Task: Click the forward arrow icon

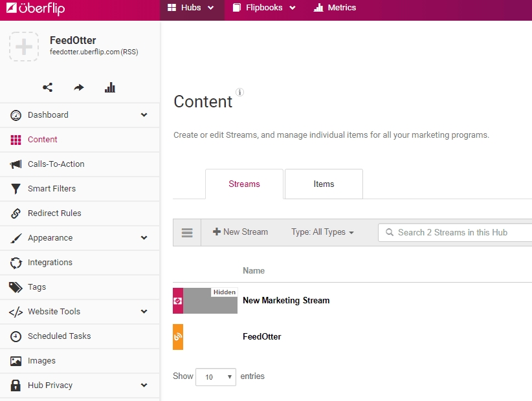Action: point(79,88)
